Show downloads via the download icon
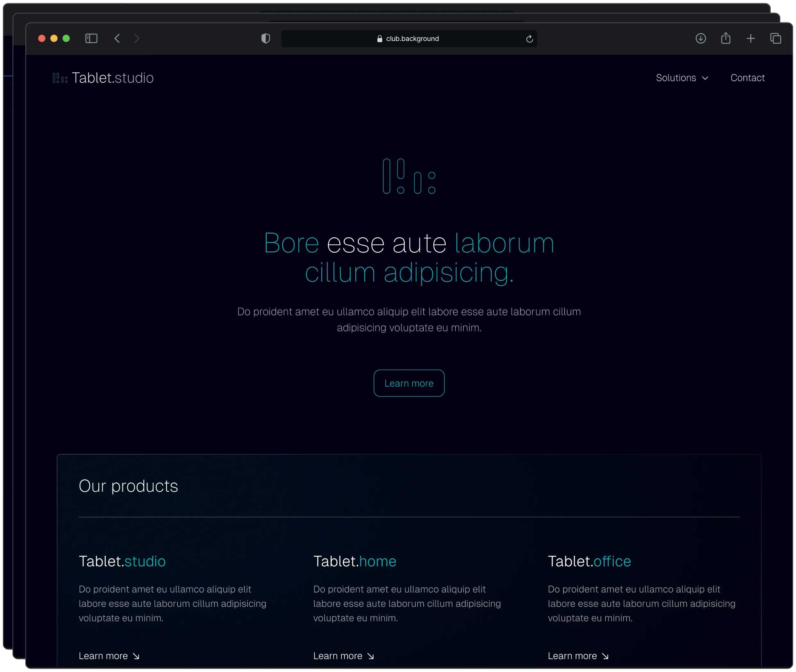The height and width of the screenshot is (672, 796). click(x=701, y=38)
